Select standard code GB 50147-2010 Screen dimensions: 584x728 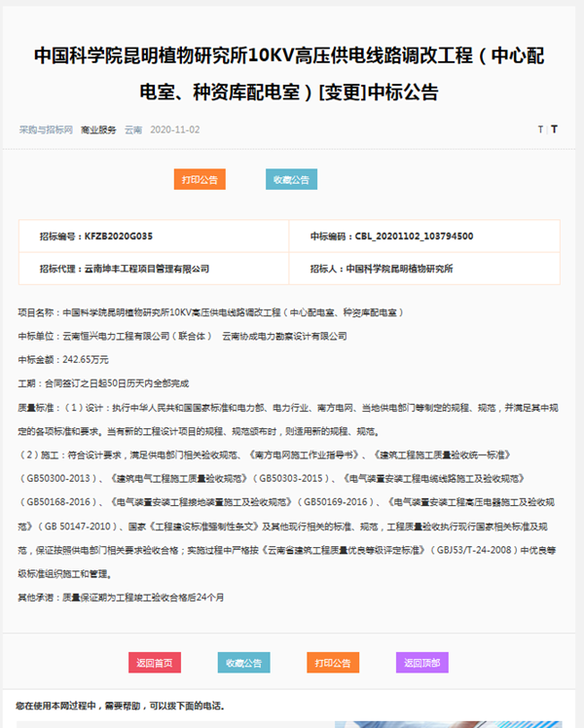click(78, 527)
